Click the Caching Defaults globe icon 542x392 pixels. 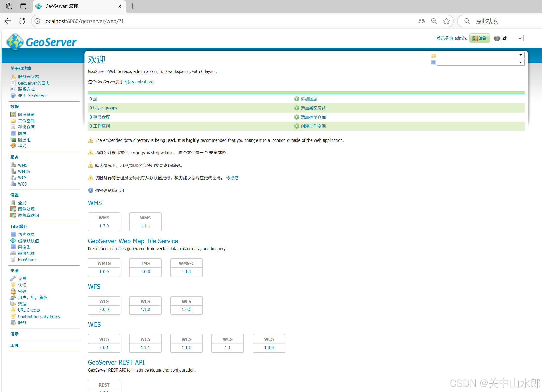click(x=13, y=241)
